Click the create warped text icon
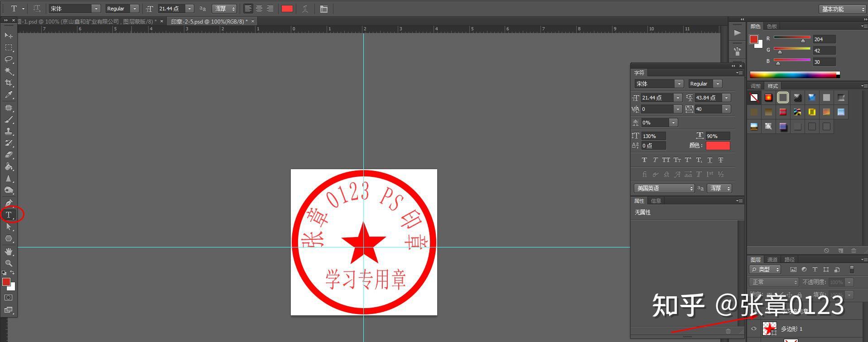This screenshot has width=868, height=342. [305, 9]
